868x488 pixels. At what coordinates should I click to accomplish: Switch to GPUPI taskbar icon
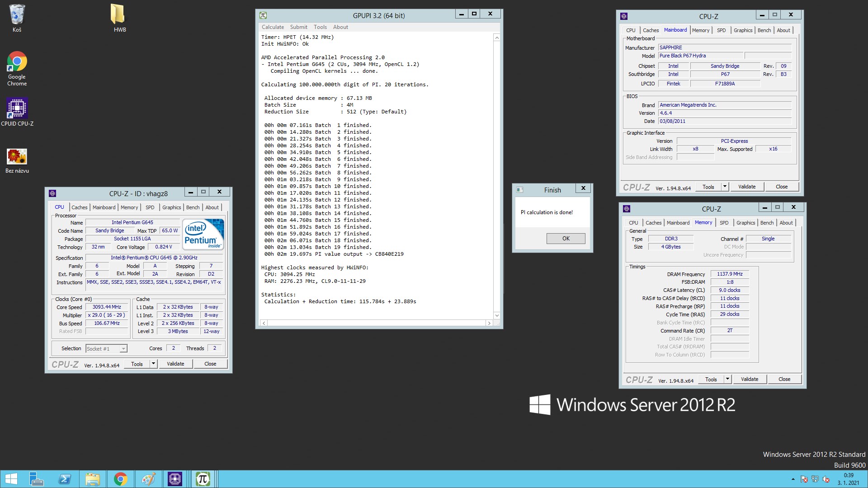(203, 479)
